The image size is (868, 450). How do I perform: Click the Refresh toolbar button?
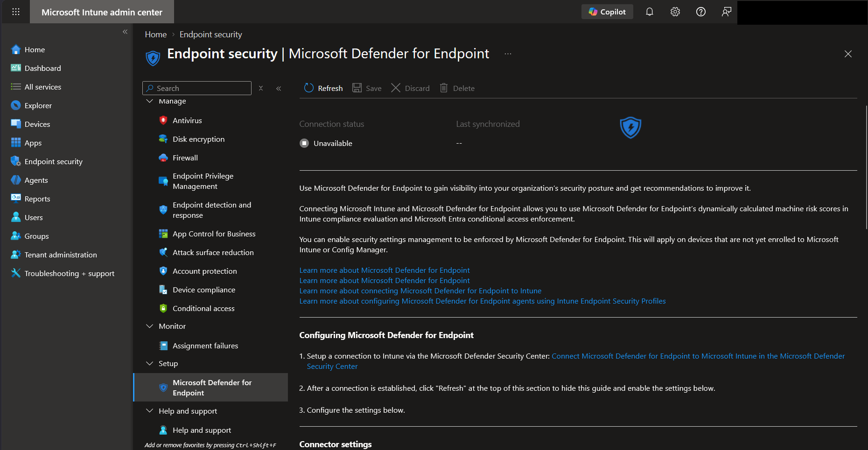coord(323,88)
